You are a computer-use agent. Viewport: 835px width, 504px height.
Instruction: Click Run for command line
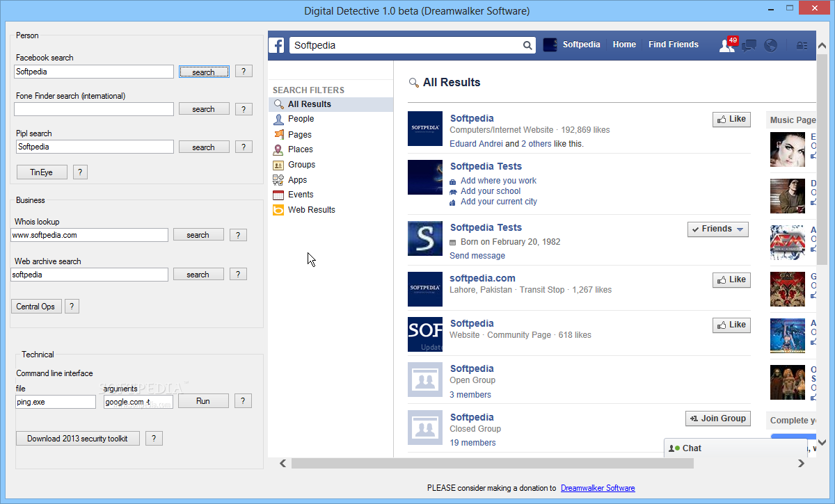point(203,401)
